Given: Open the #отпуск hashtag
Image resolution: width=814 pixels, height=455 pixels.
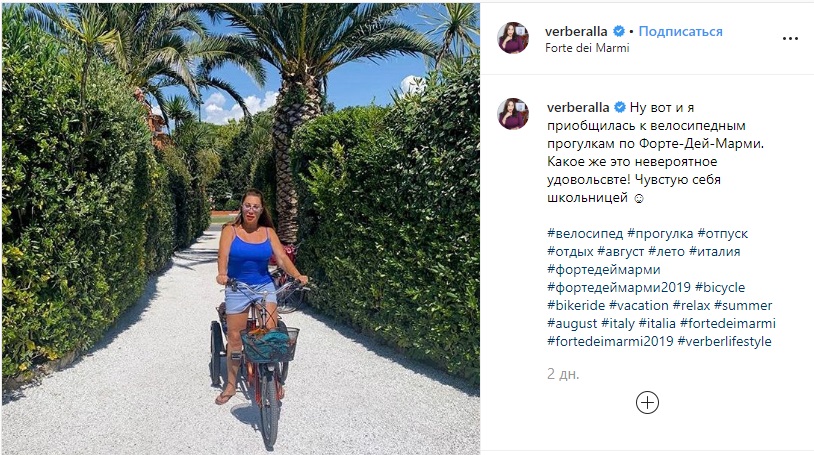Looking at the screenshot, I should pyautogui.click(x=723, y=234).
